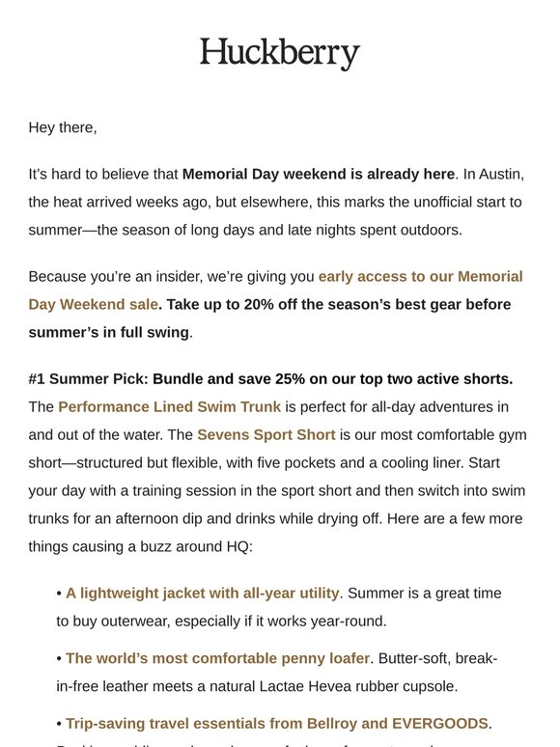This screenshot has height=747, width=560.
Task: Click the 'the heat arrived weeks ago' sentence
Action: click(275, 202)
